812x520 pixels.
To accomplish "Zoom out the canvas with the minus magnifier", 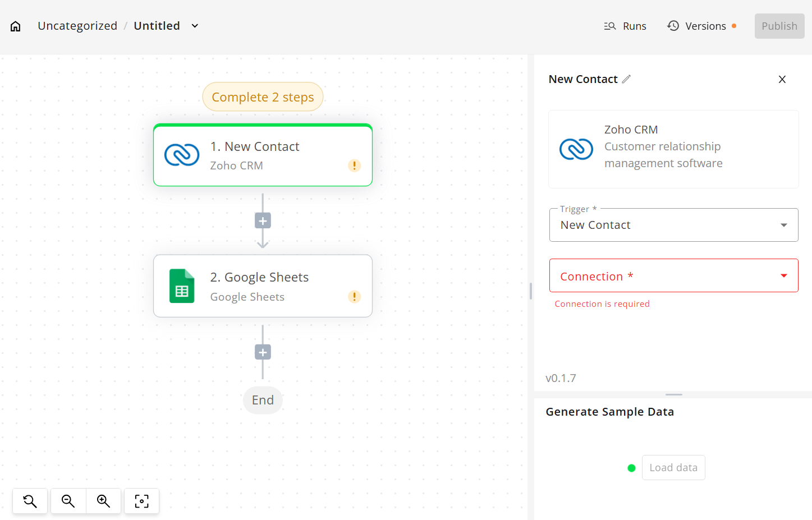I will pyautogui.click(x=68, y=501).
